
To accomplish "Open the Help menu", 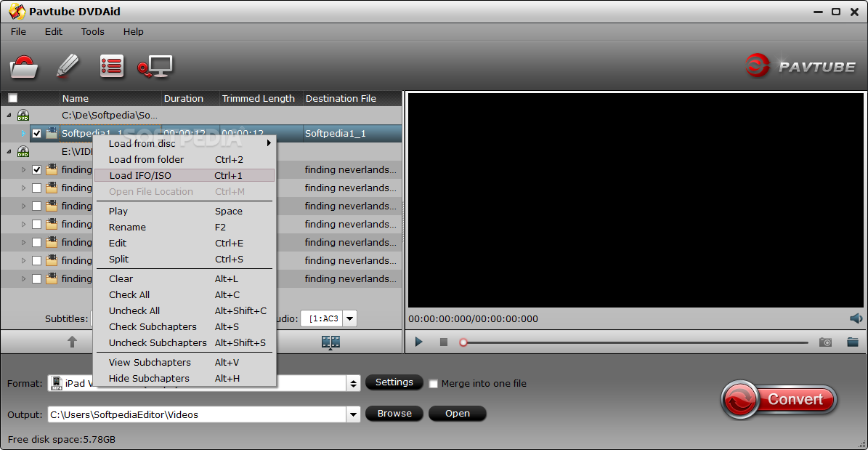I will tap(133, 31).
